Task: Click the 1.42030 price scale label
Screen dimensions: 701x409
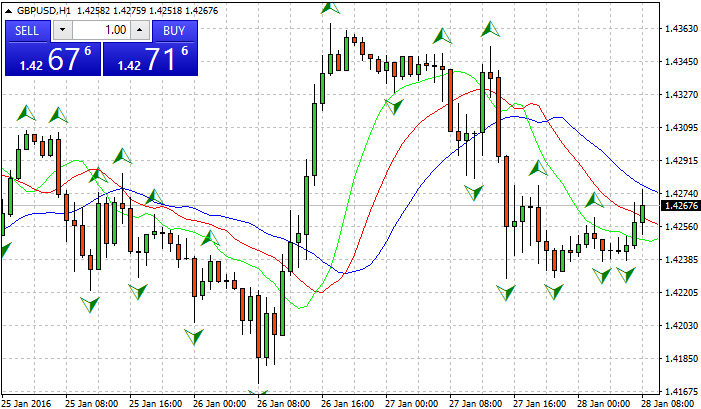Action: click(681, 326)
